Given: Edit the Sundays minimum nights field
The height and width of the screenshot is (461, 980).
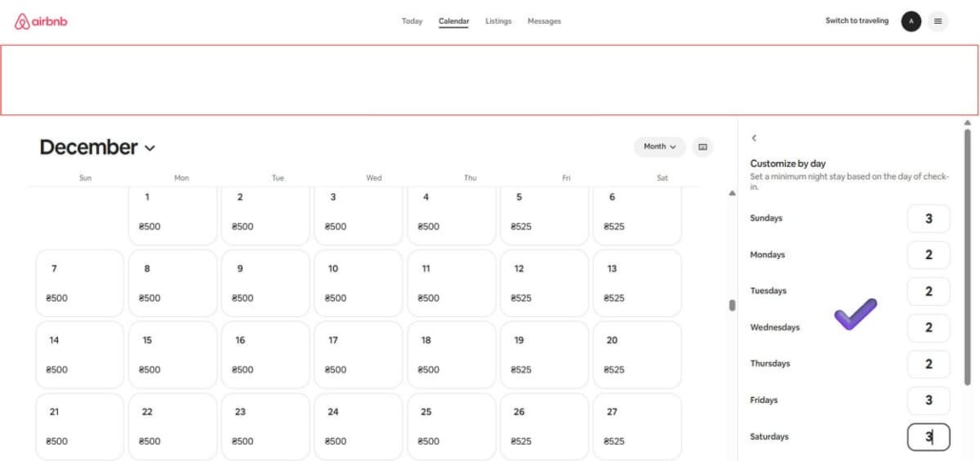Looking at the screenshot, I should [x=929, y=219].
